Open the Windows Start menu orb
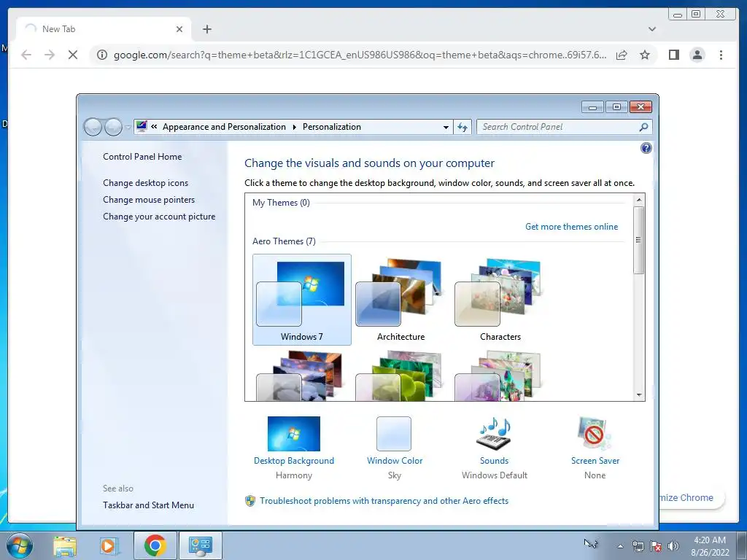Image resolution: width=747 pixels, height=560 pixels. (19, 545)
